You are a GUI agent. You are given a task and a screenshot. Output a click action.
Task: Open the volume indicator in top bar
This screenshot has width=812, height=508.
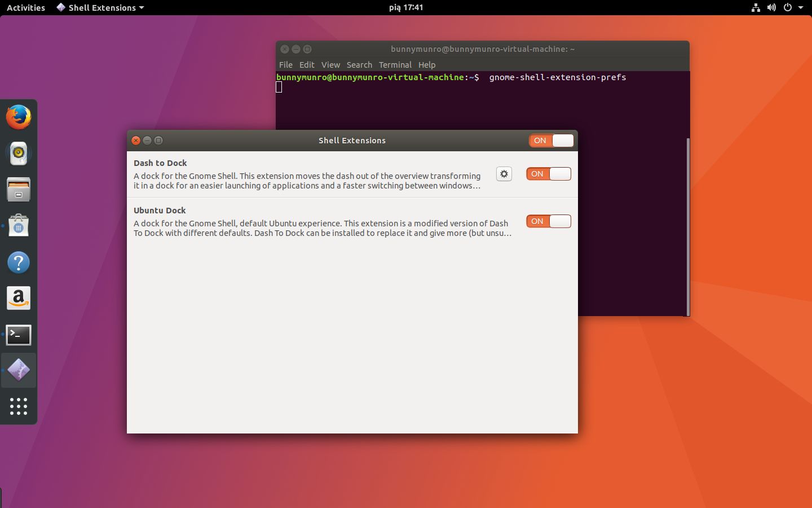(771, 7)
